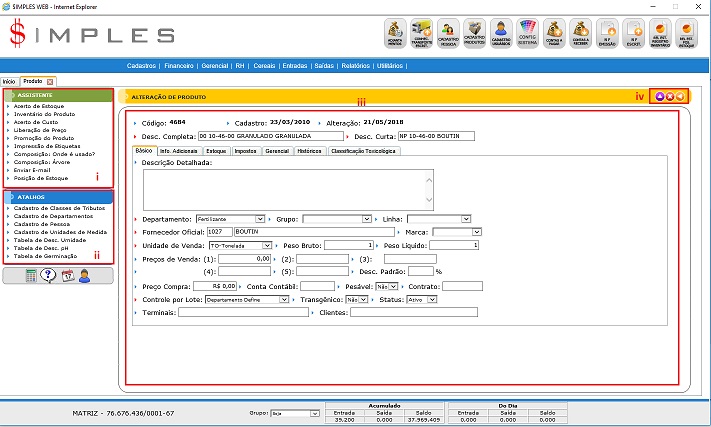Close the Produto tab with X
The image size is (711, 427).
pyautogui.click(x=50, y=81)
